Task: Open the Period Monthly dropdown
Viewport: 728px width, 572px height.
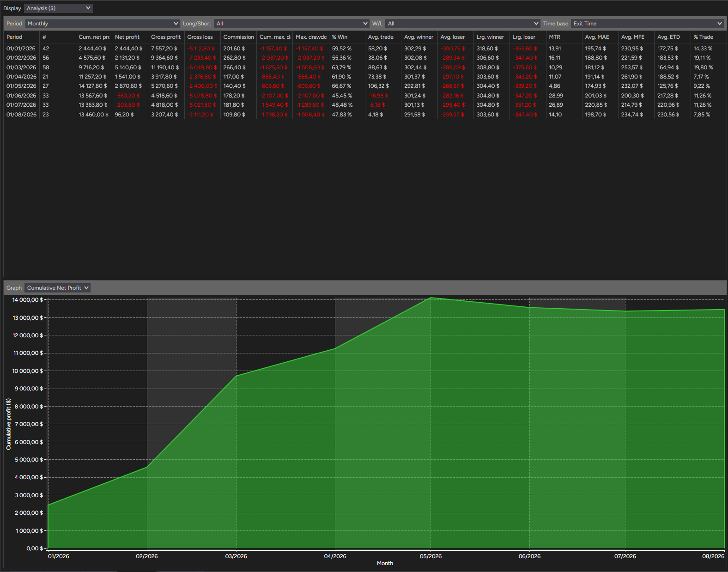Action: (103, 24)
